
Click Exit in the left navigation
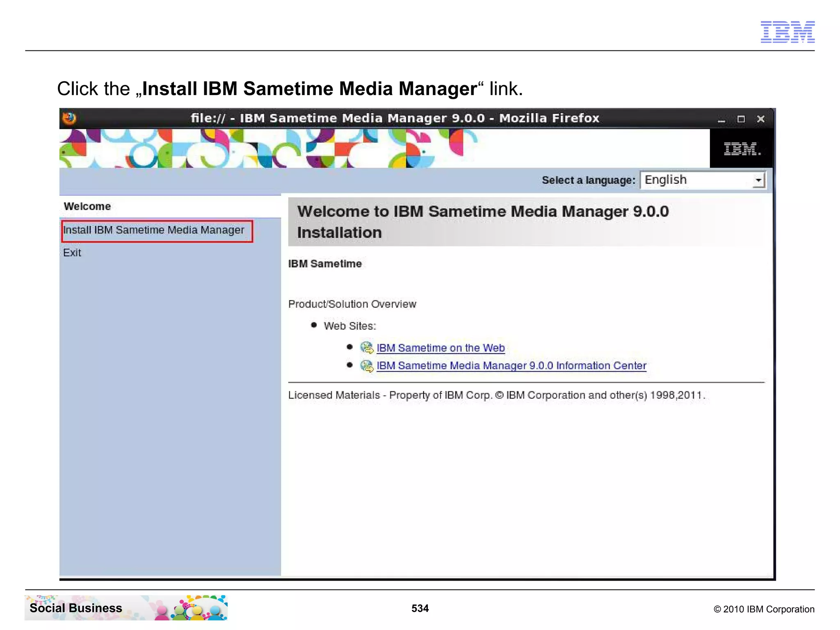coord(72,253)
